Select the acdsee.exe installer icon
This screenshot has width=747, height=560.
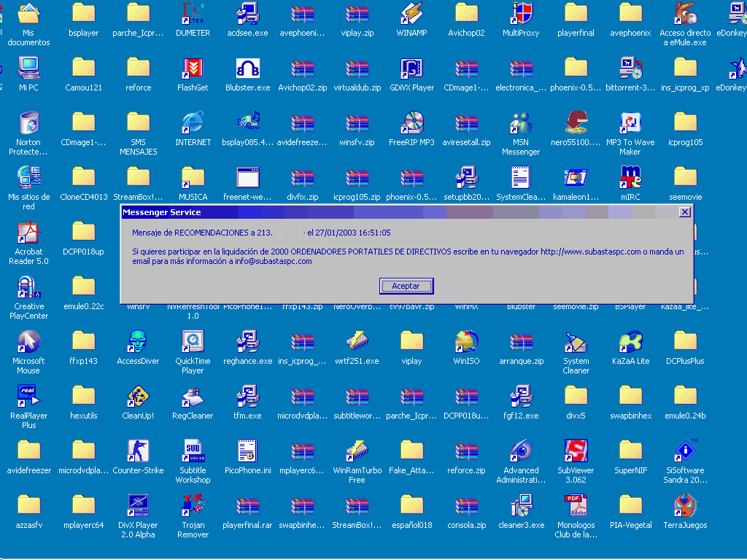click(x=248, y=13)
